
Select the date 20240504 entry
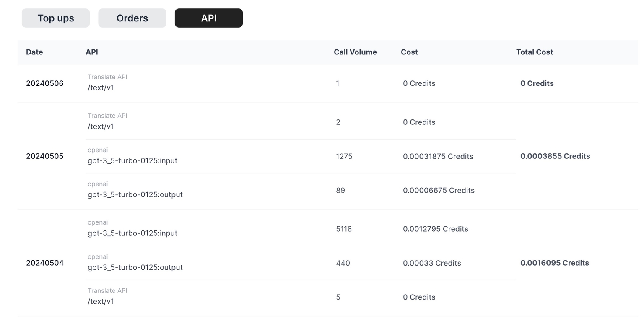coord(44,263)
